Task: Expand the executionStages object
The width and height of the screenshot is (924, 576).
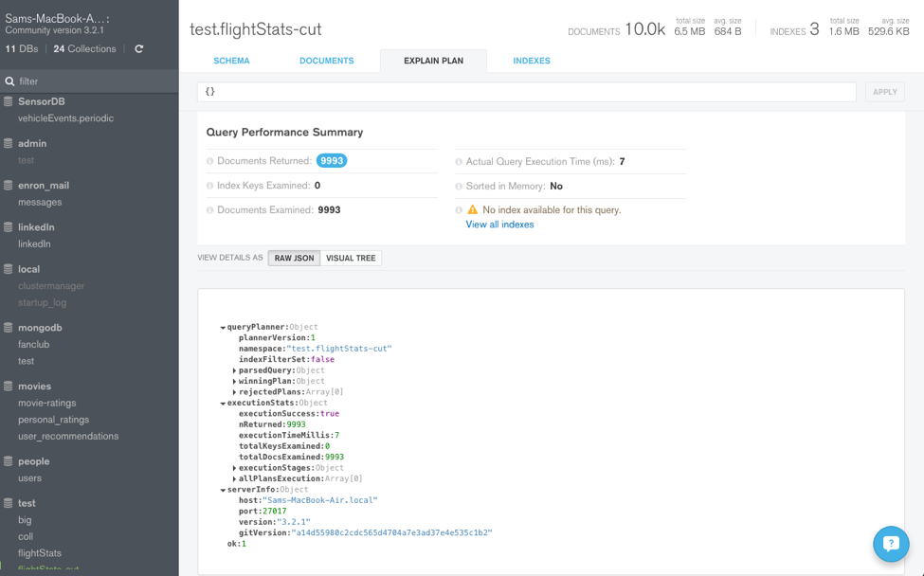Action: (234, 468)
